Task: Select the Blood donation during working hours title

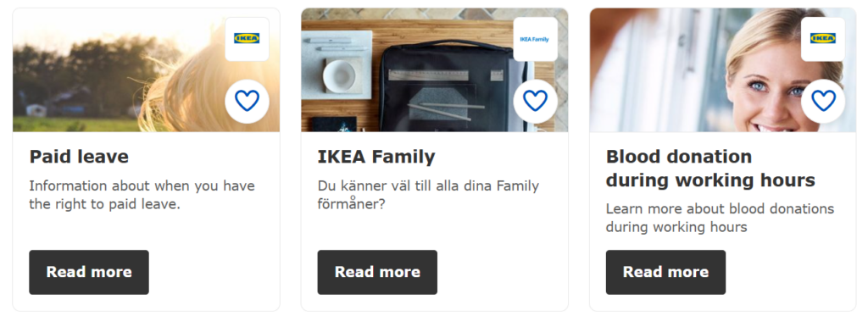Action: [711, 169]
